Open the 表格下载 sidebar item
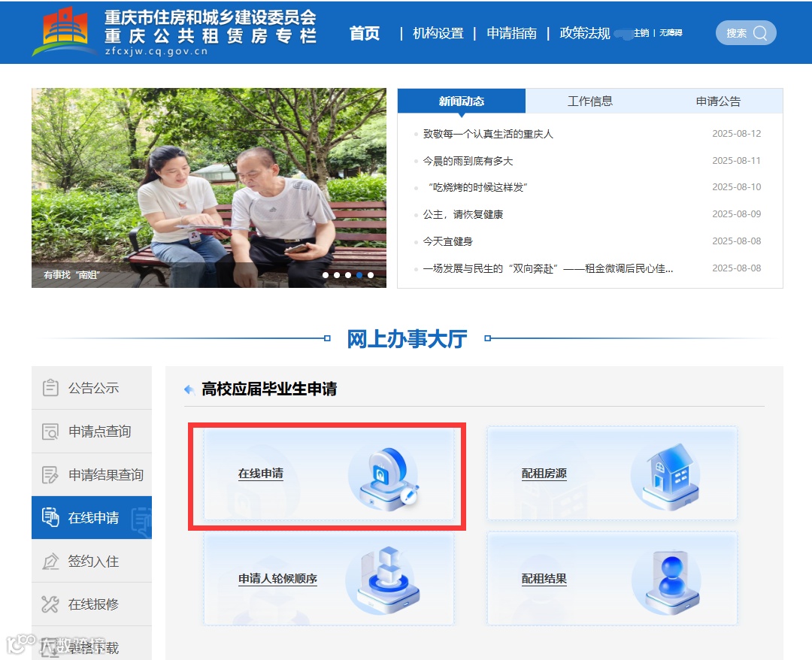This screenshot has width=812, height=660. click(x=92, y=645)
